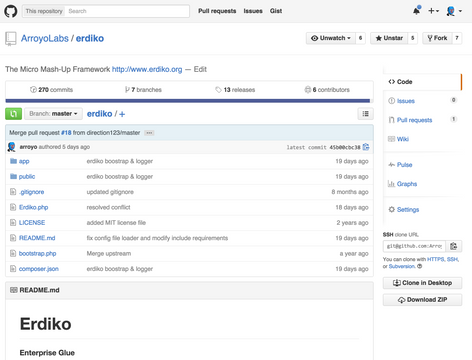Open the plus create-new menu

[x=433, y=11]
